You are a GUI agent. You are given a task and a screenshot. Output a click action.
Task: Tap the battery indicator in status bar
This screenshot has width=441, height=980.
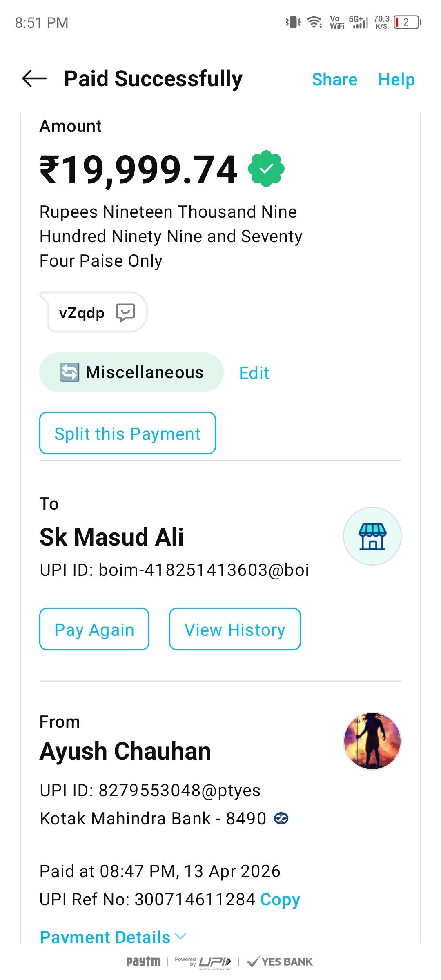pos(407,22)
